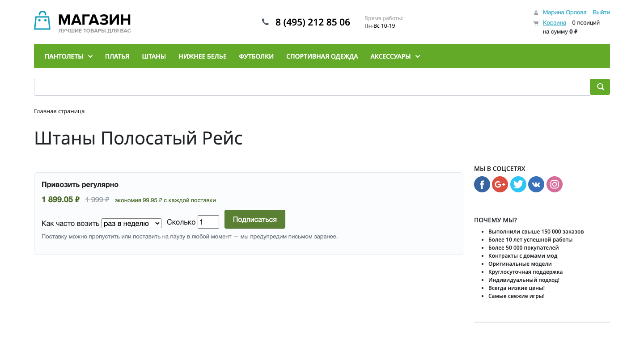Screen dimensions: 644x340
Task: Click the user icon beside Марина Орлова
Action: (x=536, y=13)
